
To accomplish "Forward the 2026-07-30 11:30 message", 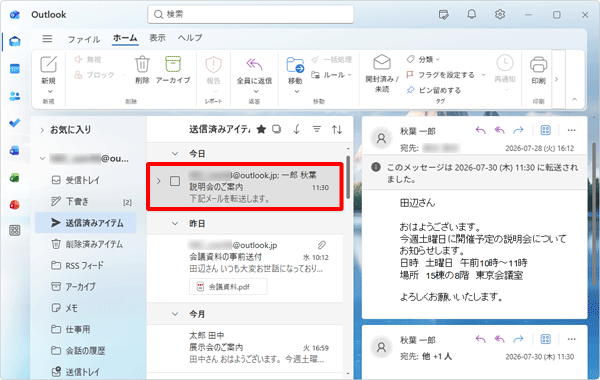I will [518, 339].
